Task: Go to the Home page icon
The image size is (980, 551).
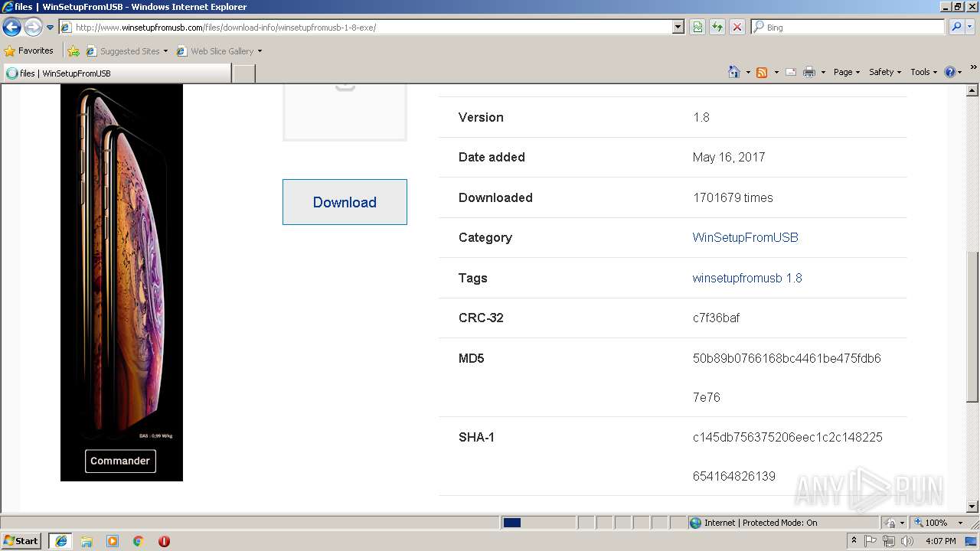Action: point(733,72)
